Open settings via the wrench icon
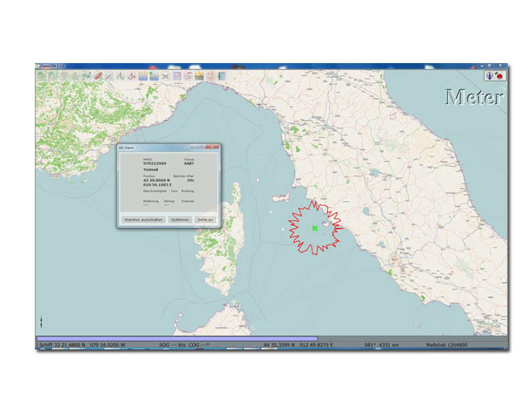This screenshot has width=532, height=399. [109, 76]
